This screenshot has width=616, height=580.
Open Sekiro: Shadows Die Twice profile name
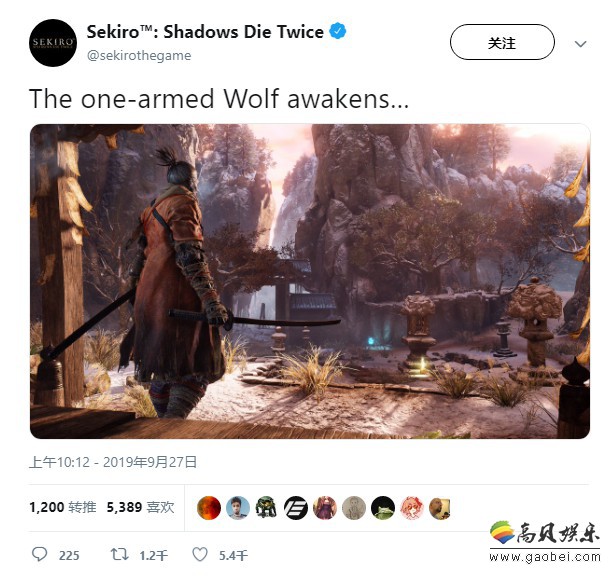coord(205,31)
